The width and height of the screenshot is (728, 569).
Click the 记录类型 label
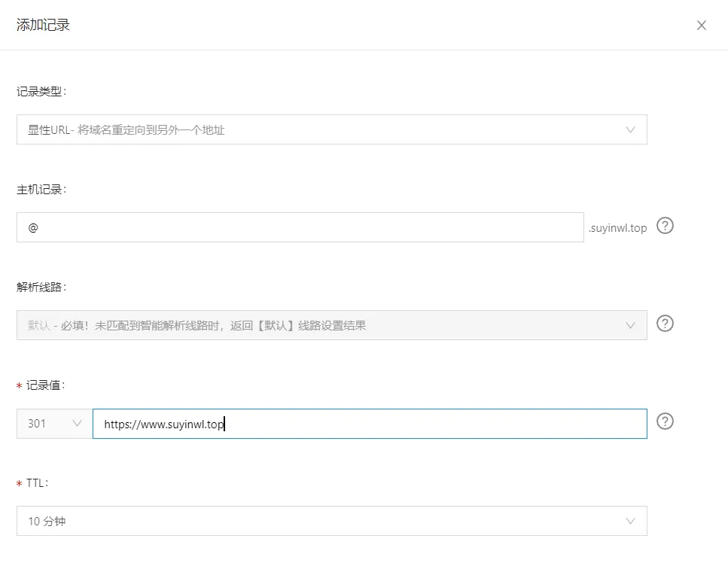[41, 91]
